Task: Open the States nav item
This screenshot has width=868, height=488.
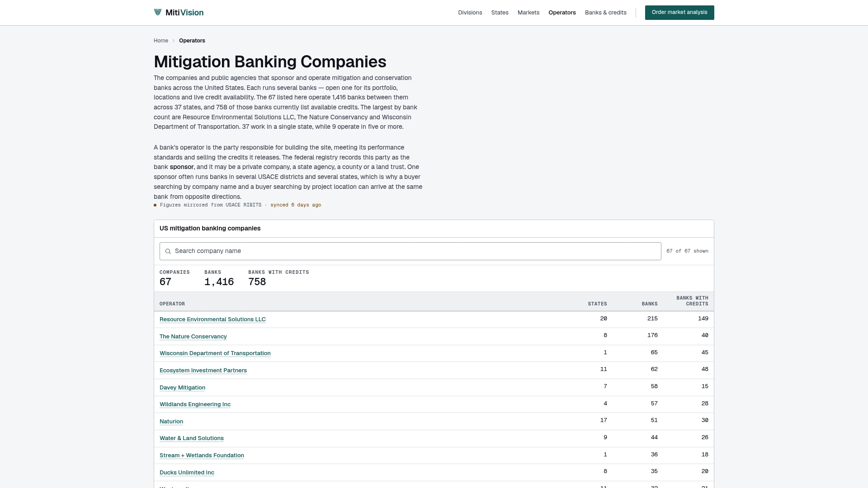Action: point(500,13)
